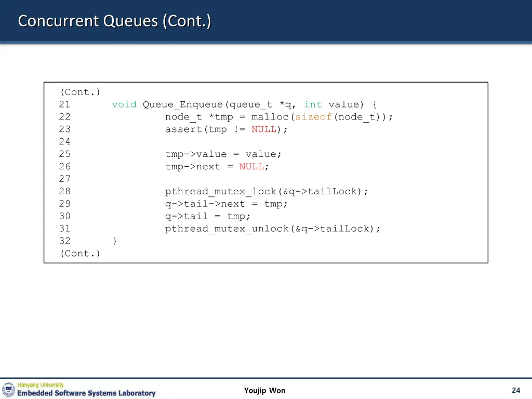Click 'Embedded Software Systems Laboratory' footer text
Screen dimensions: 532x399
pos(86,393)
